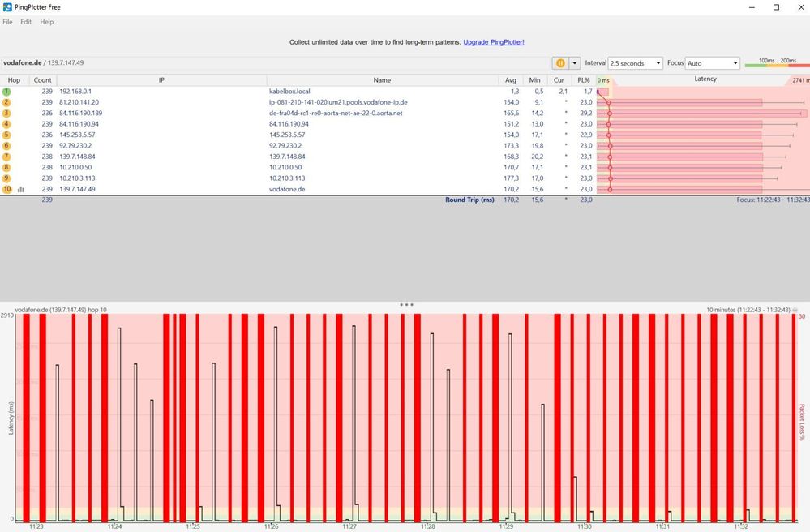Image resolution: width=810 pixels, height=532 pixels.
Task: Expand the small arrow beside the graph time range
Action: [795, 311]
